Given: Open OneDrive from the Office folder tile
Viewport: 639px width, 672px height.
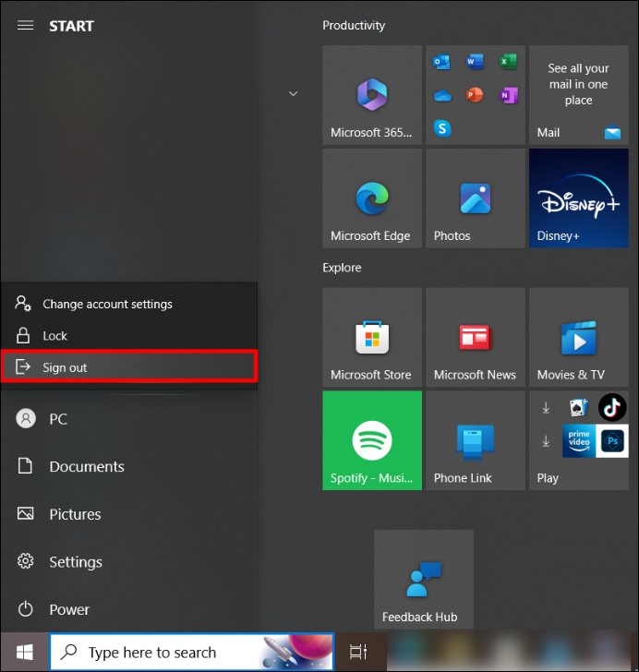Looking at the screenshot, I should pyautogui.click(x=442, y=95).
